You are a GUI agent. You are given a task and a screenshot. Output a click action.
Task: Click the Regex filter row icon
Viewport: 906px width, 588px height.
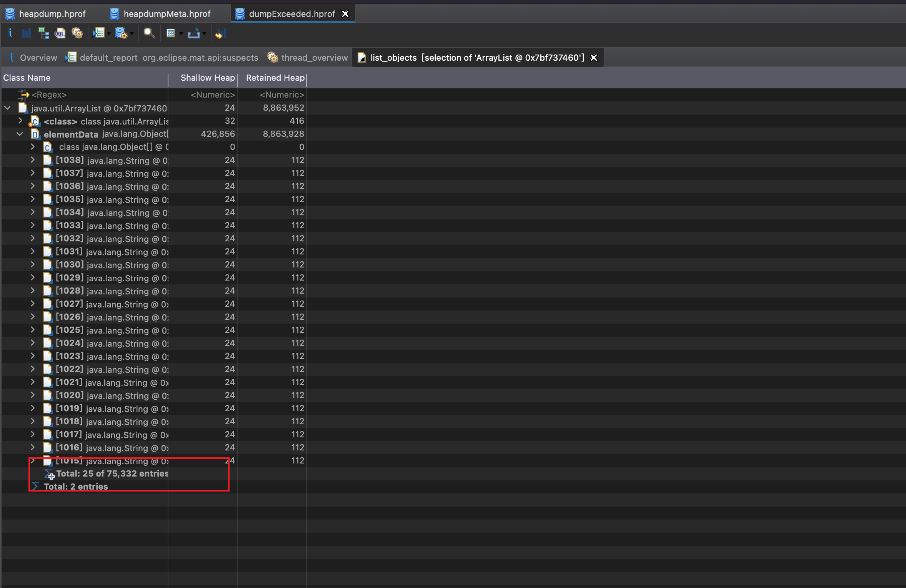click(x=23, y=95)
